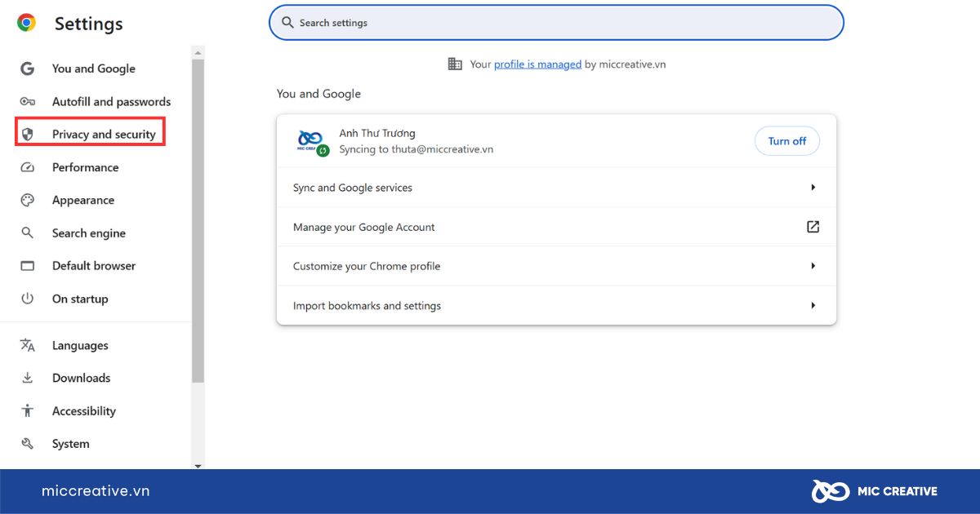
Task: Click the power icon for On startup
Action: [x=28, y=299]
